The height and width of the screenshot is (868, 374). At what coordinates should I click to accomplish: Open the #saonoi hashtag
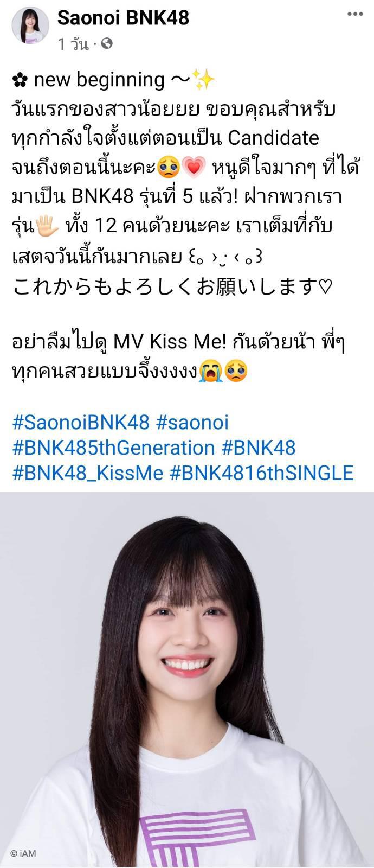[192, 422]
